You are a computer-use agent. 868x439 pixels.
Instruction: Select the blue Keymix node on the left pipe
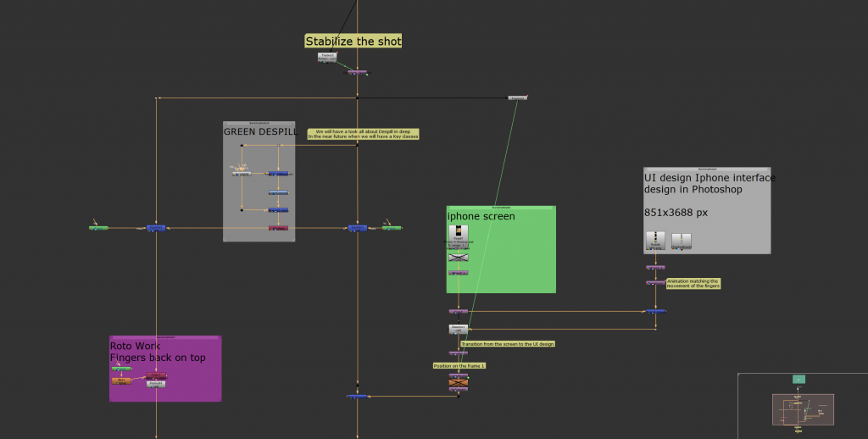pyautogui.click(x=156, y=227)
